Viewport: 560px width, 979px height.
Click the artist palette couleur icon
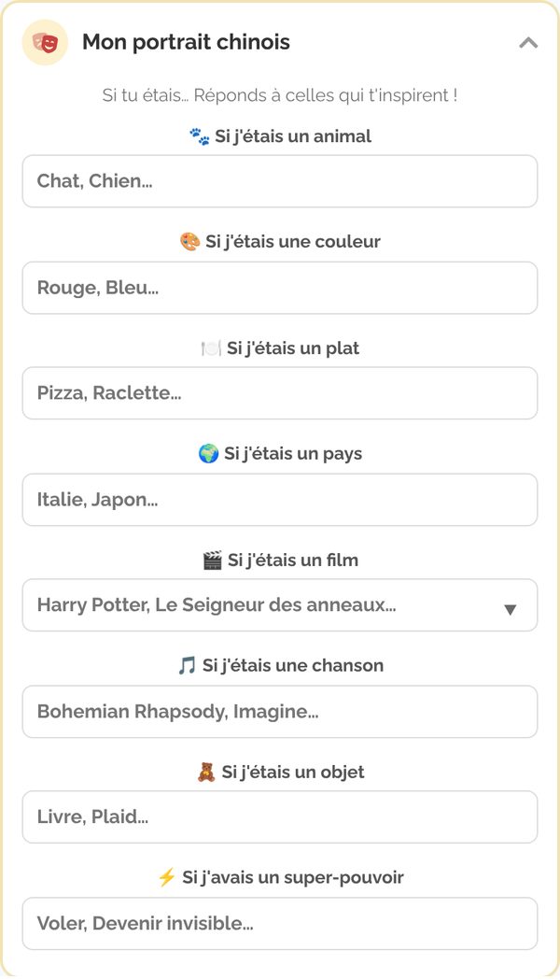pyautogui.click(x=190, y=242)
